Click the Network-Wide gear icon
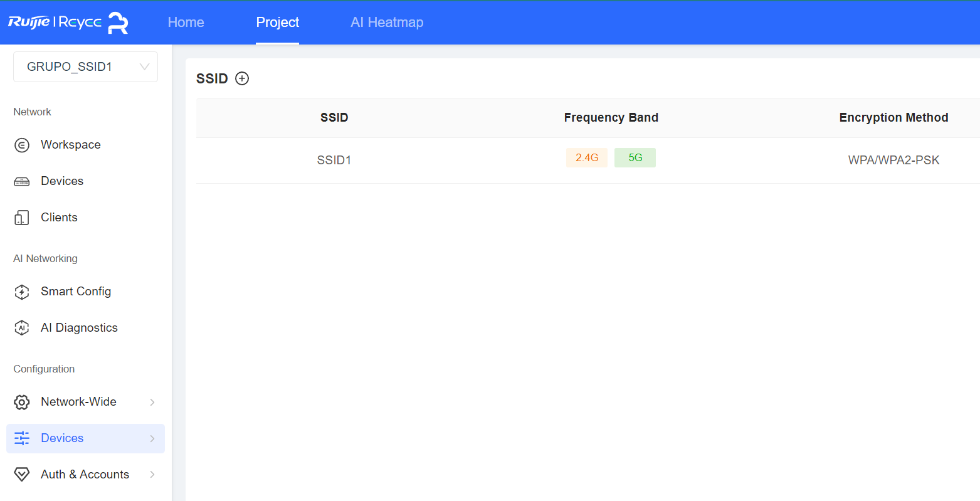Viewport: 980px width, 501px height. coord(22,402)
